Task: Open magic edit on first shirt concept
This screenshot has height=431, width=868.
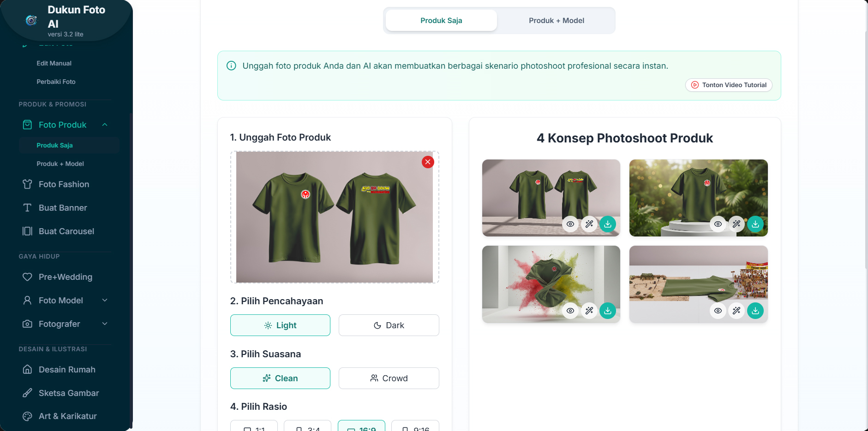Action: pos(589,224)
